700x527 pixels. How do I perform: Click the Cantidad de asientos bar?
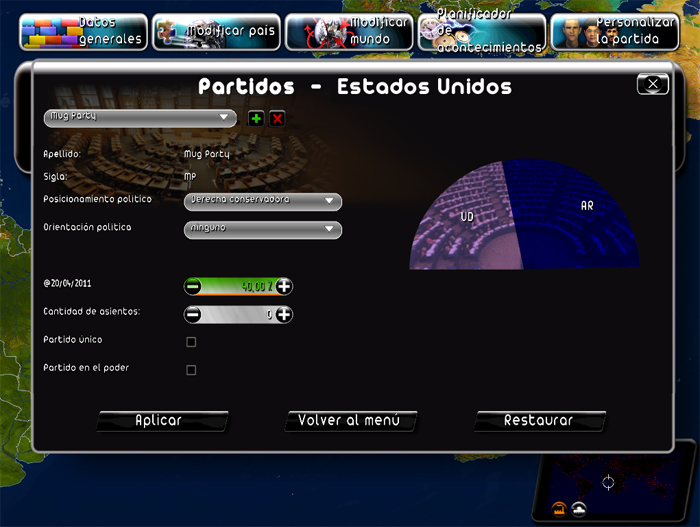point(238,314)
